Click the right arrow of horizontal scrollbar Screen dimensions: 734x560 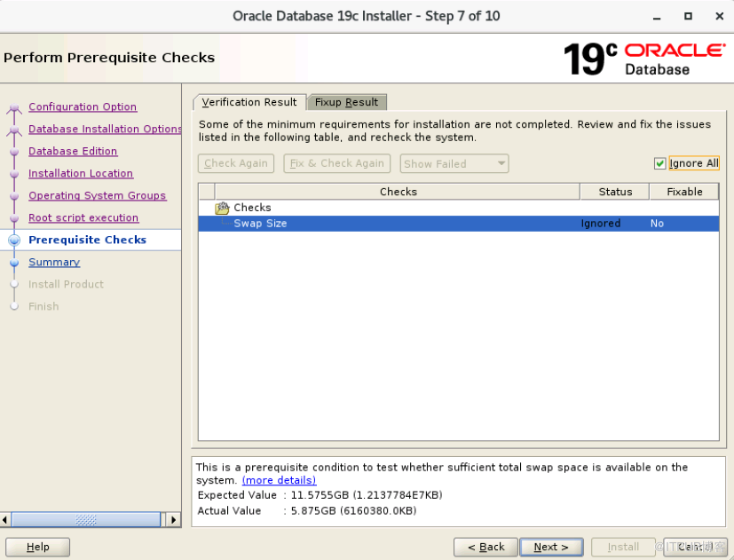[174, 520]
